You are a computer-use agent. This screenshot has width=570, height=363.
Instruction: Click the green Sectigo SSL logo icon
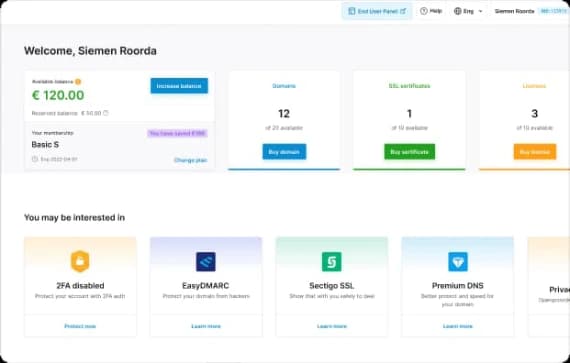[x=332, y=262]
